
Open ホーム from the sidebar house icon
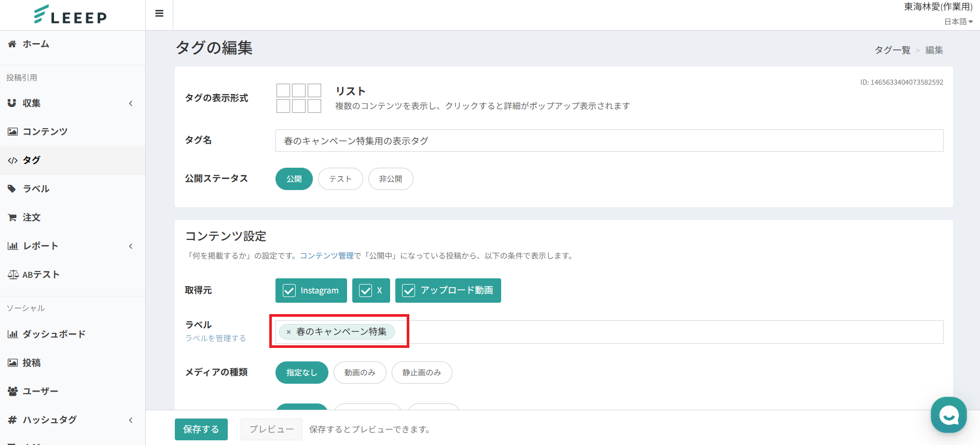tap(12, 44)
